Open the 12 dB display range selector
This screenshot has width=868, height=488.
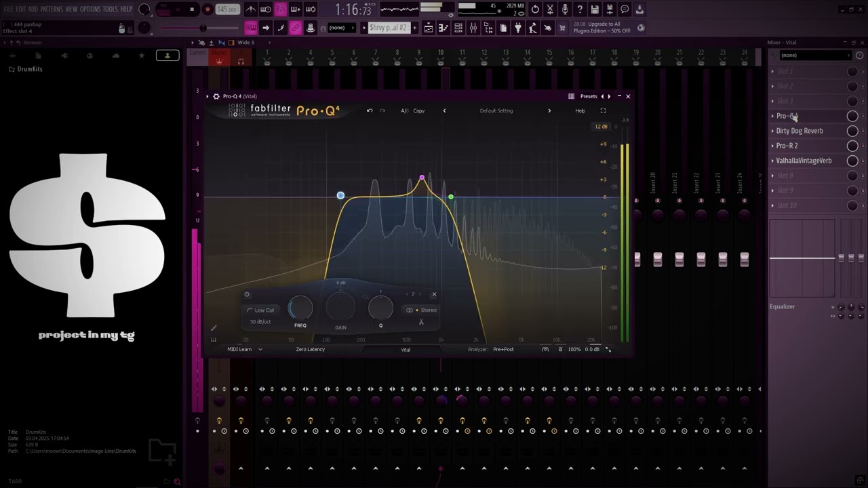601,127
